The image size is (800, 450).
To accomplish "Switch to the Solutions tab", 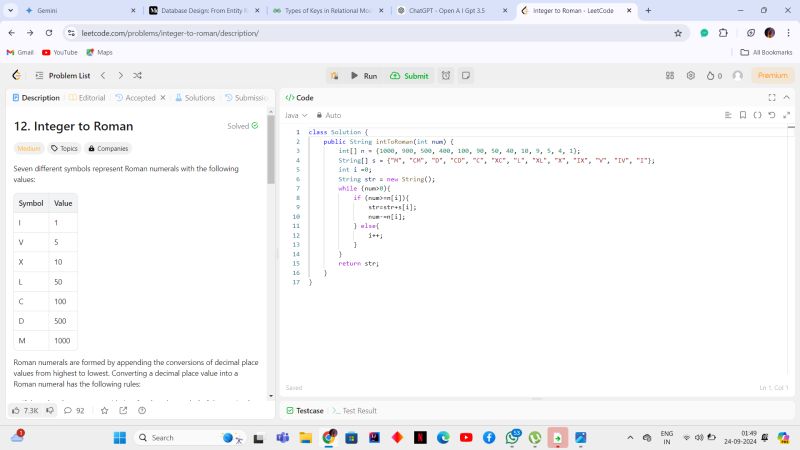I will (x=195, y=98).
